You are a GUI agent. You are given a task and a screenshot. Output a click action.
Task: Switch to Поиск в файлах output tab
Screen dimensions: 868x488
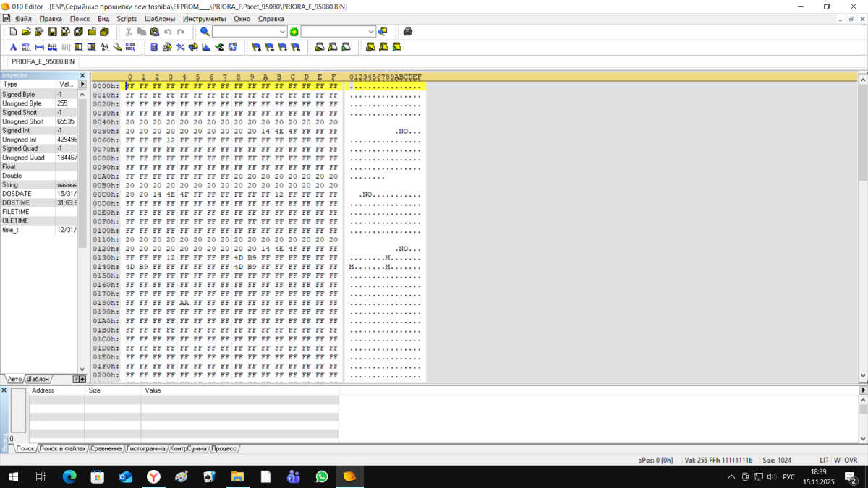click(x=62, y=448)
